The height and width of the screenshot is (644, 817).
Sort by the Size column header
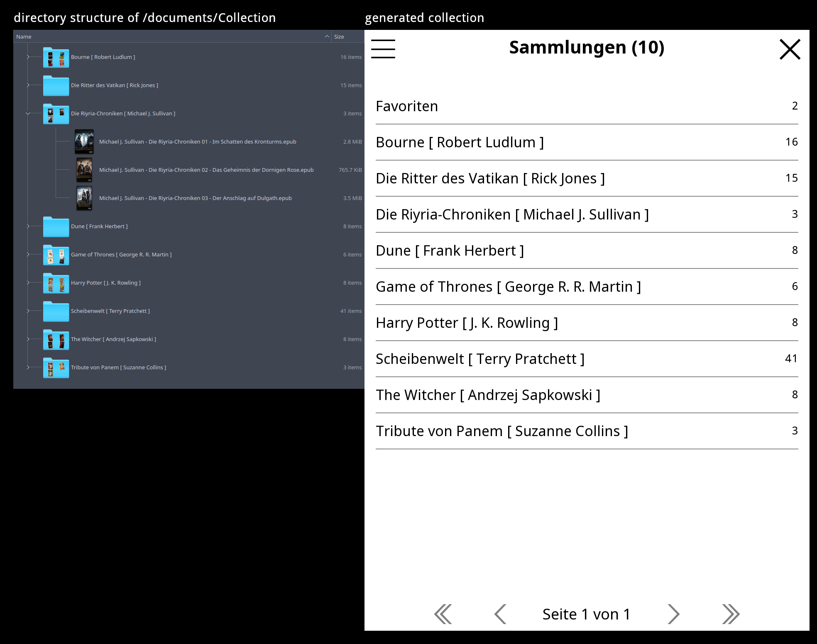pos(348,37)
